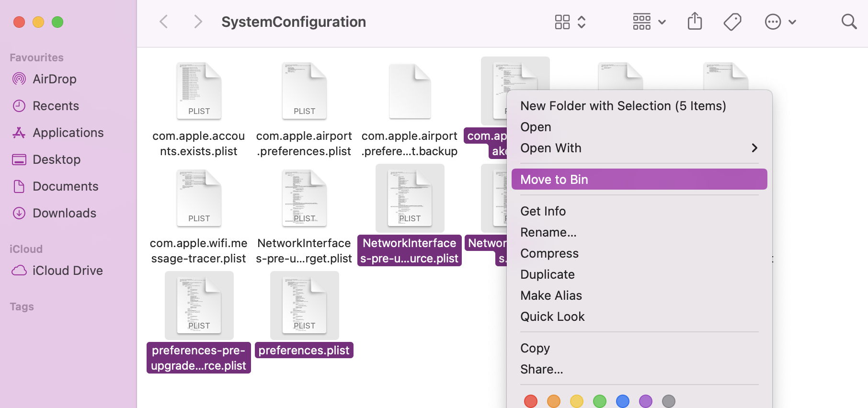This screenshot has width=868, height=408.
Task: Open Documents in sidebar
Action: pyautogui.click(x=56, y=186)
